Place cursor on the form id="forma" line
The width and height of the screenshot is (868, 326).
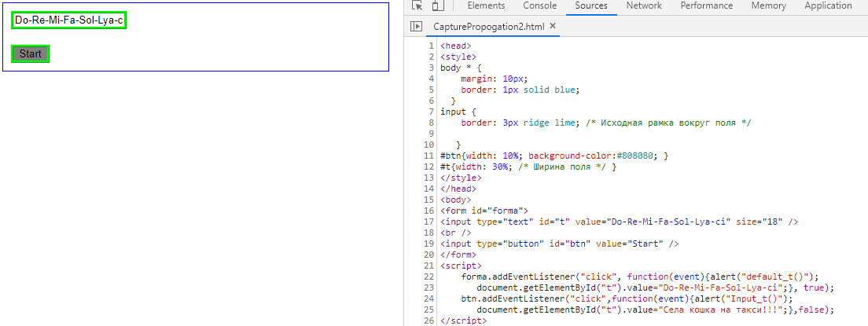(x=484, y=211)
